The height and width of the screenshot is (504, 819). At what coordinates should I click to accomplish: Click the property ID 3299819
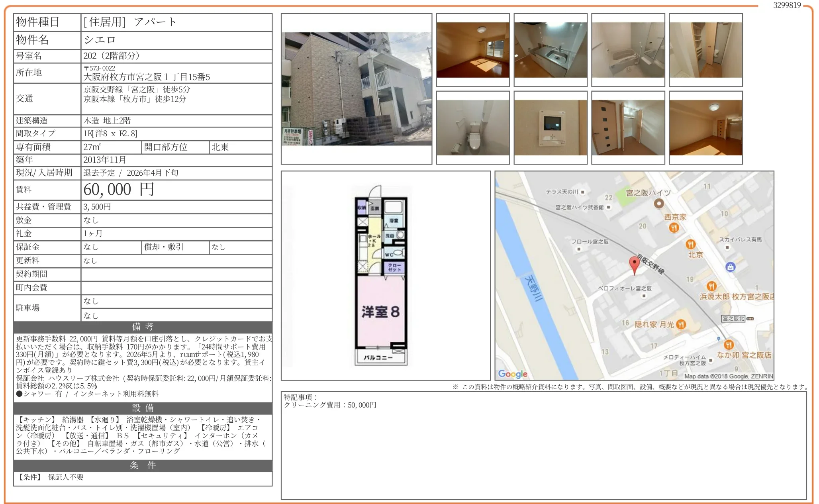tap(786, 5)
